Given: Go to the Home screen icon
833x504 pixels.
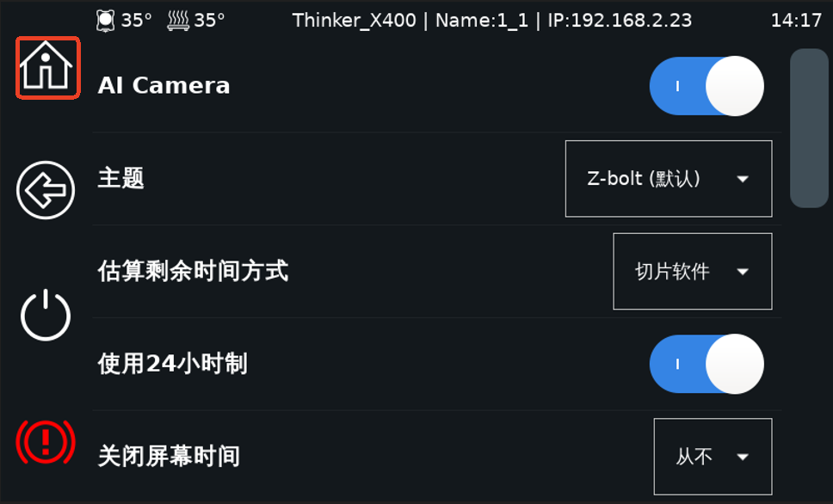Looking at the screenshot, I should [47, 68].
